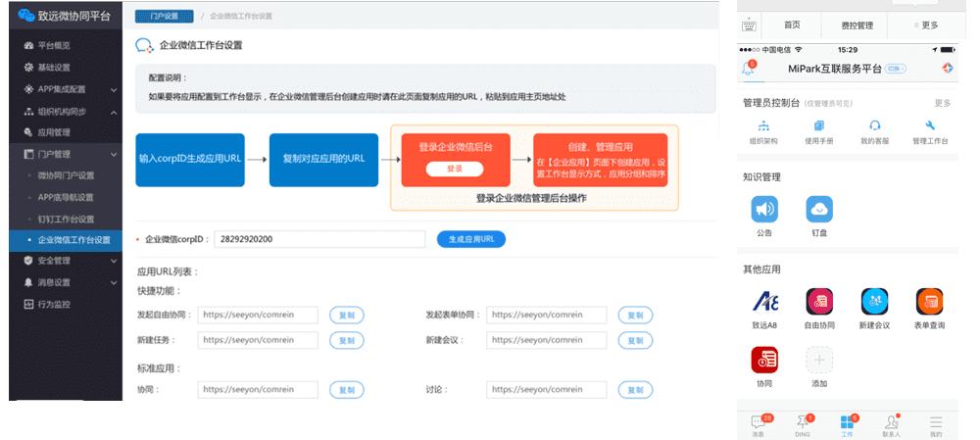Open the 表单查询 app icon
The height and width of the screenshot is (440, 980).
tap(929, 302)
